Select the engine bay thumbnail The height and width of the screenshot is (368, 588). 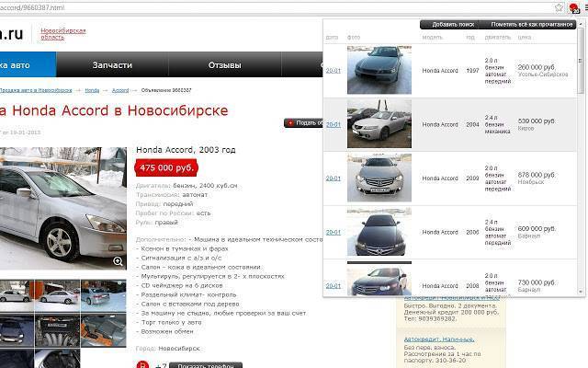tap(57, 330)
